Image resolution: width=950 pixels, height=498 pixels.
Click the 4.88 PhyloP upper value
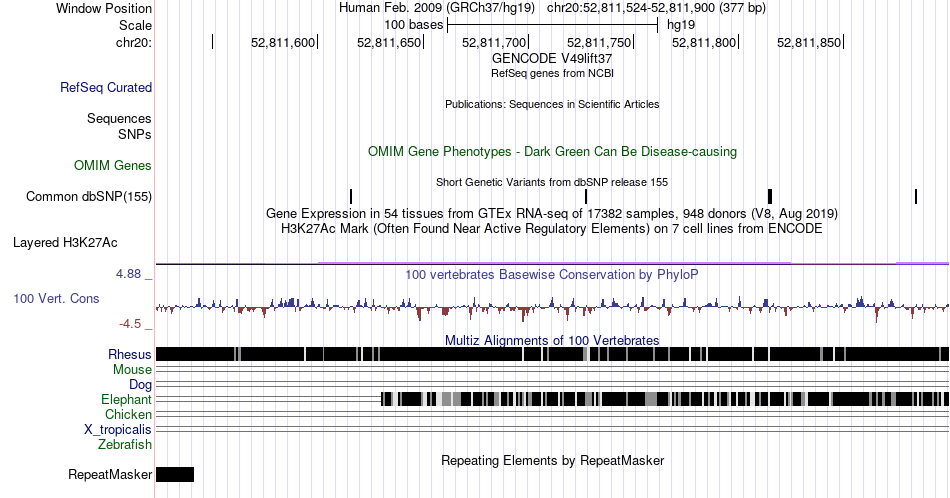pos(128,274)
